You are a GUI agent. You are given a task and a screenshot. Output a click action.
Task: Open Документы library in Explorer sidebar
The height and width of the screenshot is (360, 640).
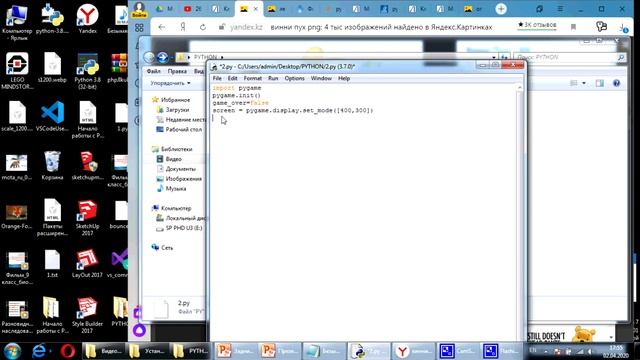176,169
